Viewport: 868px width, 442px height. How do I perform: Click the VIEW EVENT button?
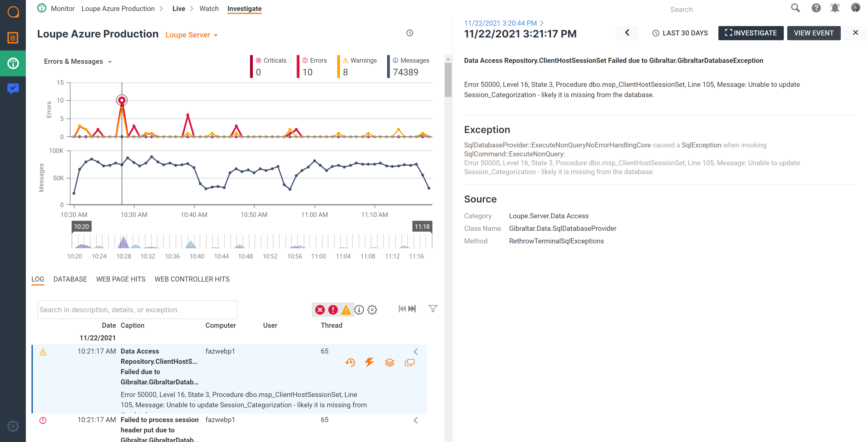pos(813,33)
